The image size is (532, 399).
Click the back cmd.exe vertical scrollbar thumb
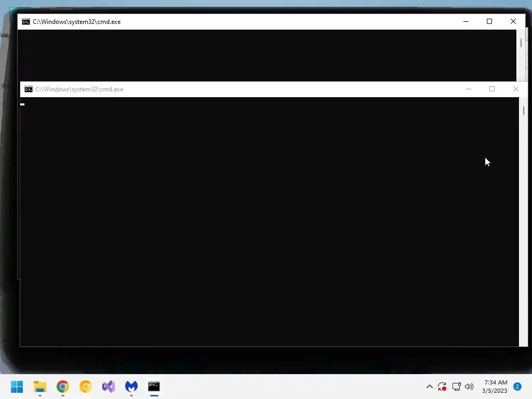click(x=521, y=43)
